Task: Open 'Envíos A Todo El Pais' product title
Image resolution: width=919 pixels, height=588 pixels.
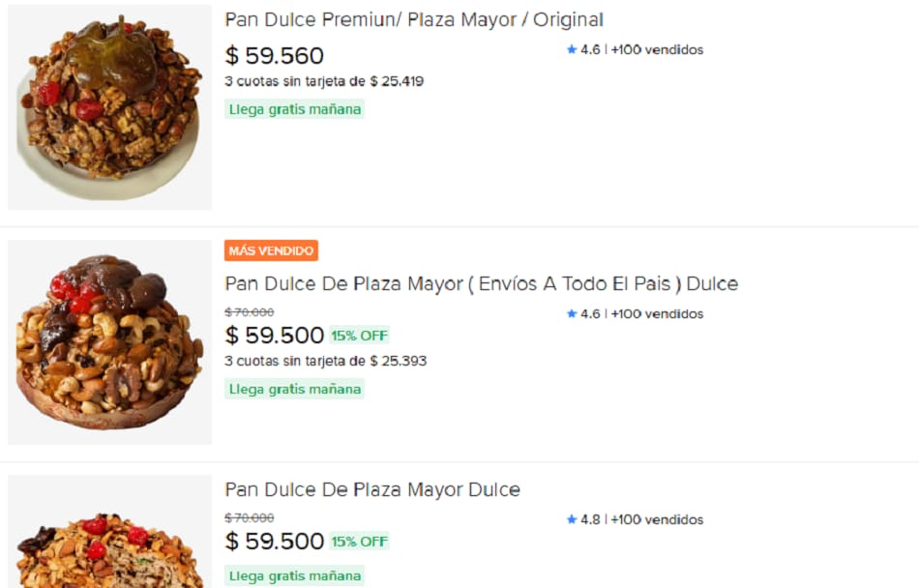Action: coord(481,283)
